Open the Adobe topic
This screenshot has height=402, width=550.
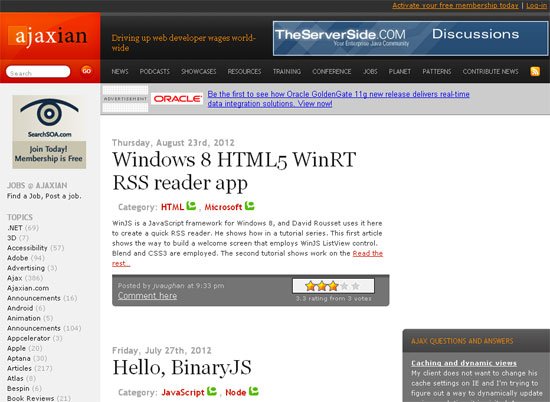(x=18, y=258)
